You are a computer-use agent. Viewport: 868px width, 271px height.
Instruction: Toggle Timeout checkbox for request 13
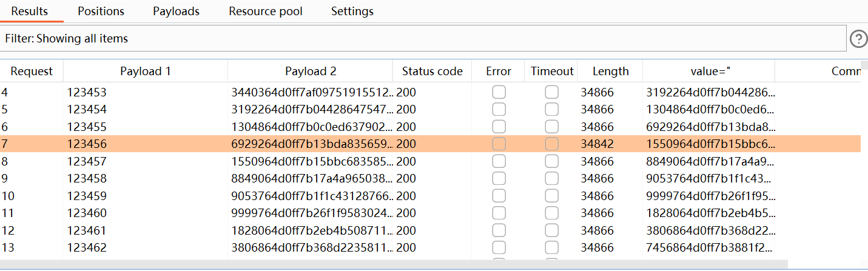[551, 247]
